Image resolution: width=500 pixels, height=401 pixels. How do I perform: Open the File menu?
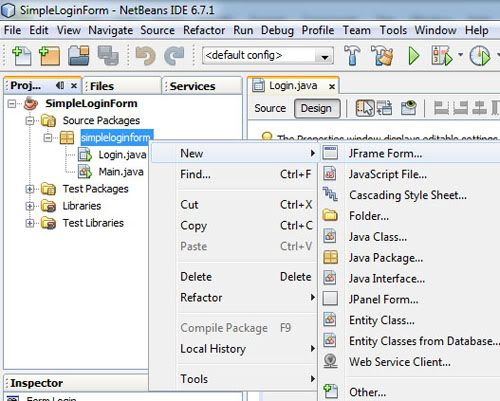coord(12,30)
